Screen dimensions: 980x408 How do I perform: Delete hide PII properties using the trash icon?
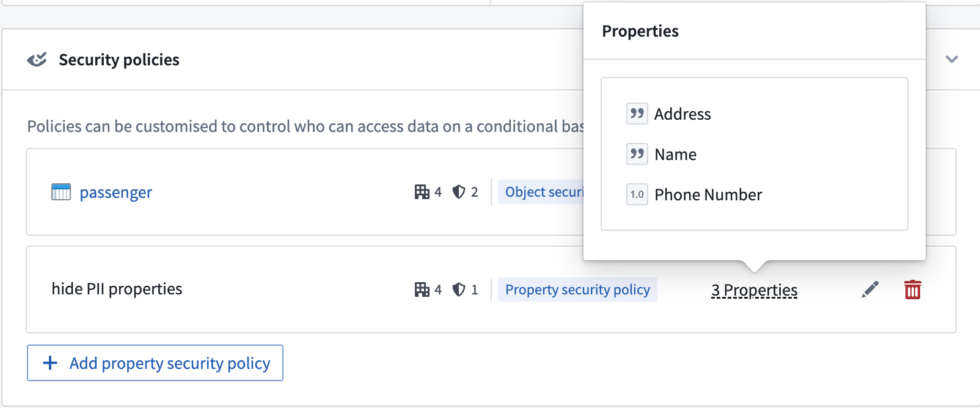tap(912, 290)
